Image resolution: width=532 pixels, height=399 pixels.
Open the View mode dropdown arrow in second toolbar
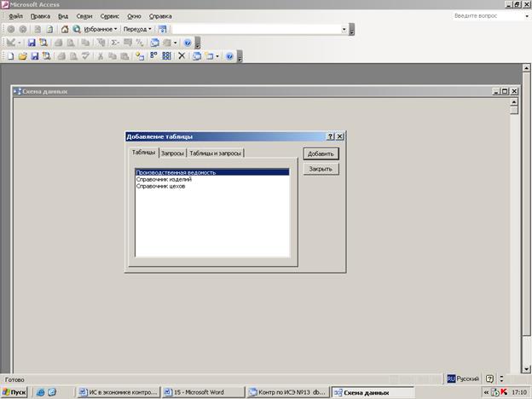click(20, 43)
